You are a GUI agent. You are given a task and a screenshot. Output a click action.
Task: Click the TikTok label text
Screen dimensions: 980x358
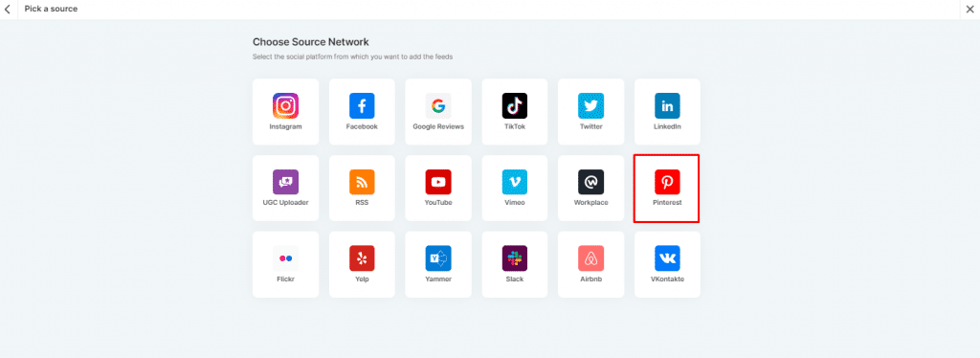(x=514, y=126)
